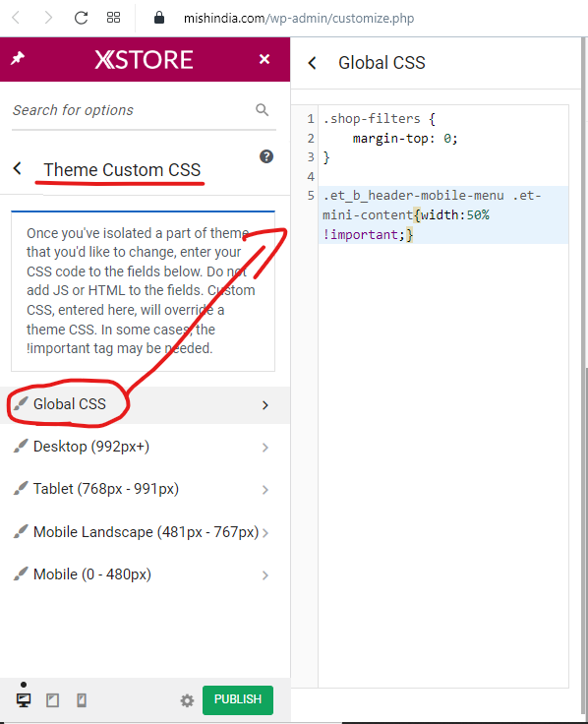This screenshot has height=724, width=588.
Task: Expand the Mobile Landscape chevron
Action: [x=265, y=533]
